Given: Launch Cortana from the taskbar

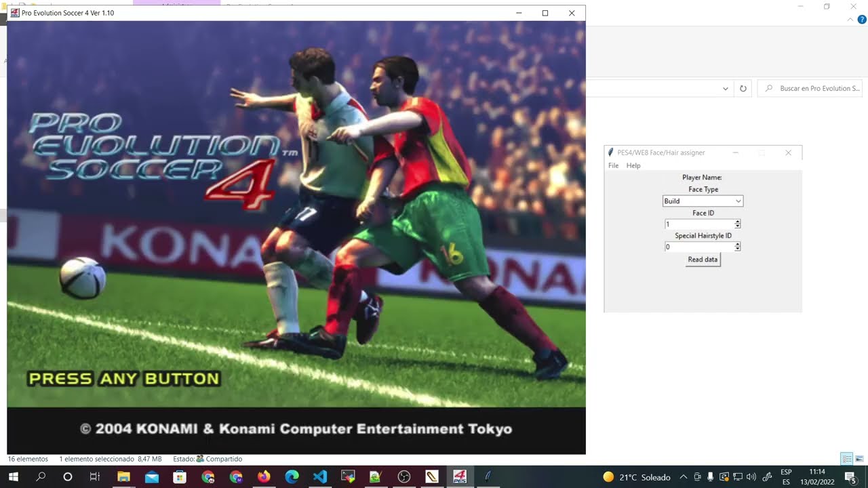Looking at the screenshot, I should tap(68, 476).
